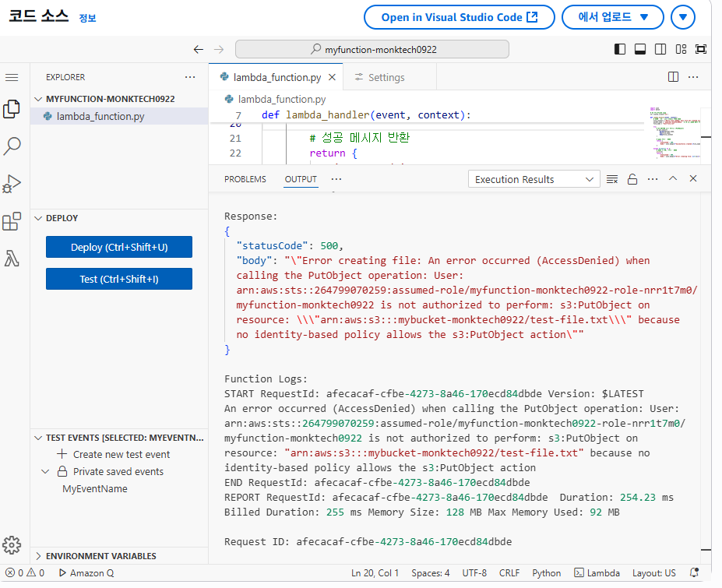722x588 pixels.
Task: Select the MyEventName test event
Action: click(x=95, y=488)
